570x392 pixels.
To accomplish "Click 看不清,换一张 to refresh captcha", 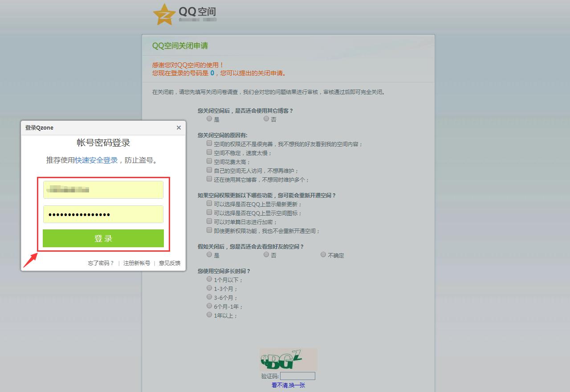I will click(288, 385).
